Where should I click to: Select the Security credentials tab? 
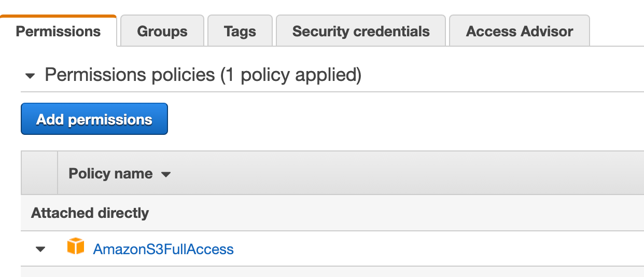click(x=361, y=31)
